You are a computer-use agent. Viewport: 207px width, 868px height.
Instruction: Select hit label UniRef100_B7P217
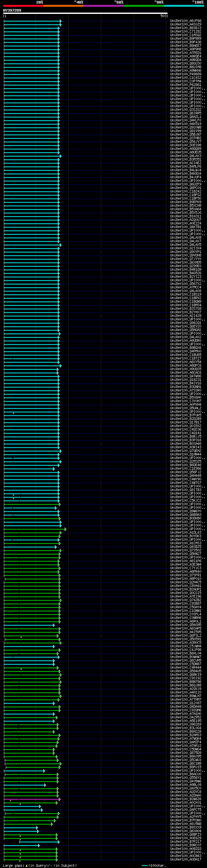(x=186, y=842)
